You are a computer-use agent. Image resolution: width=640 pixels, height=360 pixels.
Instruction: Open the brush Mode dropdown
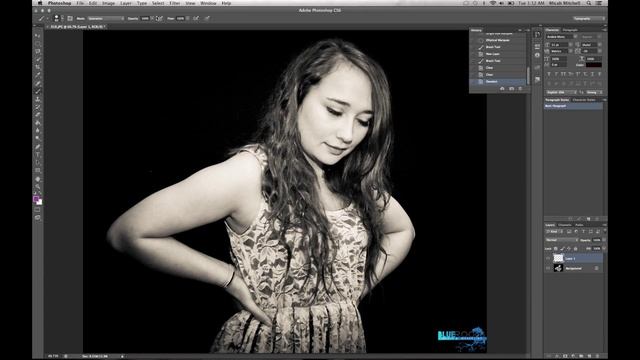(x=106, y=18)
